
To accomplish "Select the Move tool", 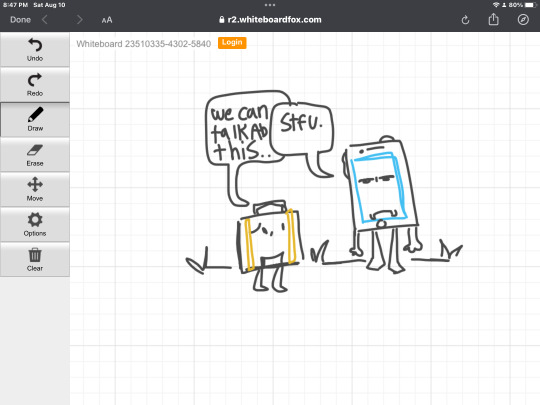I will [x=35, y=189].
